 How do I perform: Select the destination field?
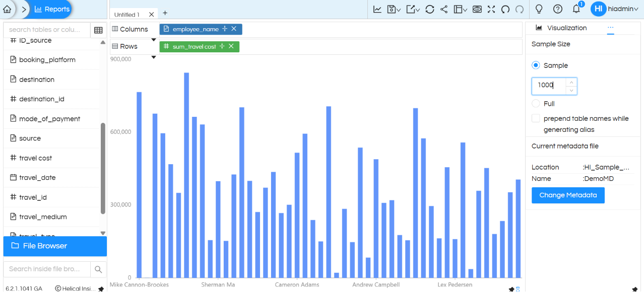pos(51,80)
